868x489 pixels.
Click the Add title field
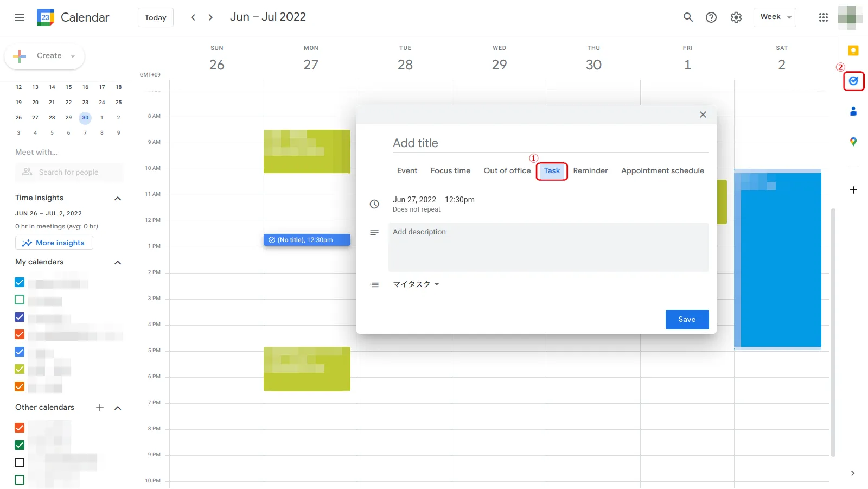[488, 143]
